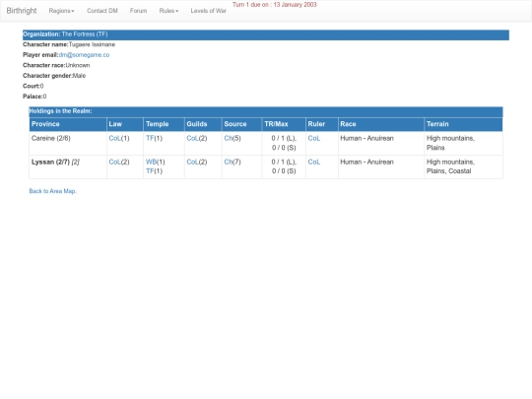Click the Source column header
This screenshot has height=399, width=532.
coord(242,124)
